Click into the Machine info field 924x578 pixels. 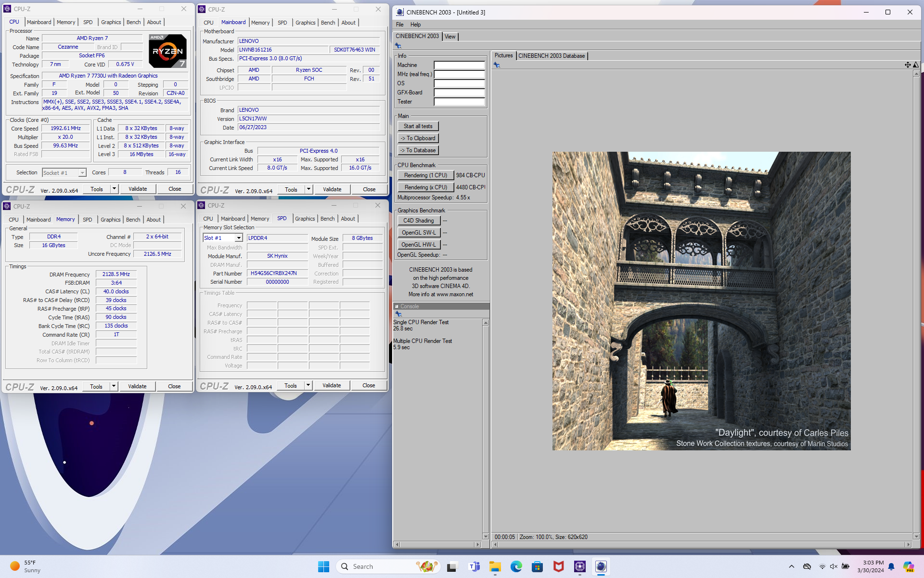tap(459, 65)
